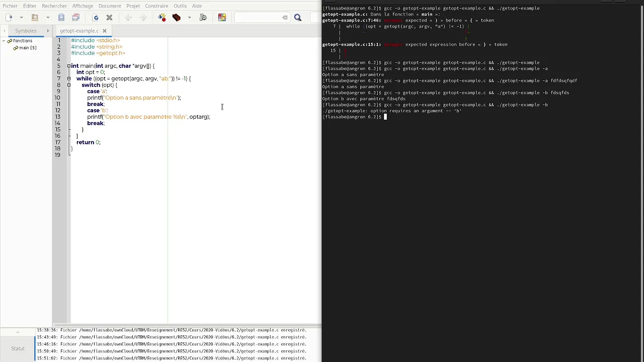Click the #include <getopt.h> code line
644x362 pixels.
[98, 53]
